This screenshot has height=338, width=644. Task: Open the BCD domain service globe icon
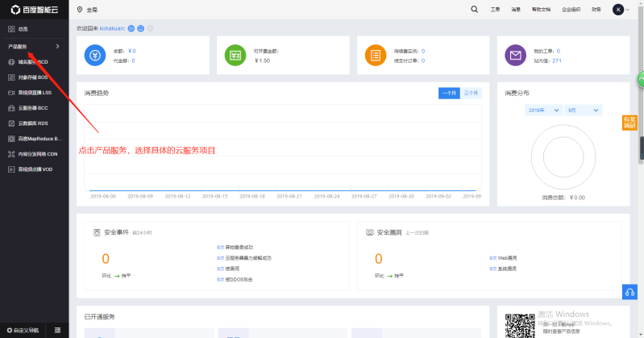[x=11, y=62]
